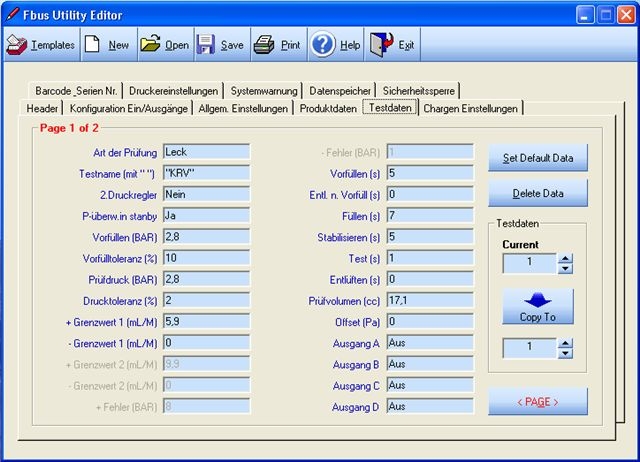
Task: Save data with the floppy disk icon
Action: pyautogui.click(x=206, y=45)
